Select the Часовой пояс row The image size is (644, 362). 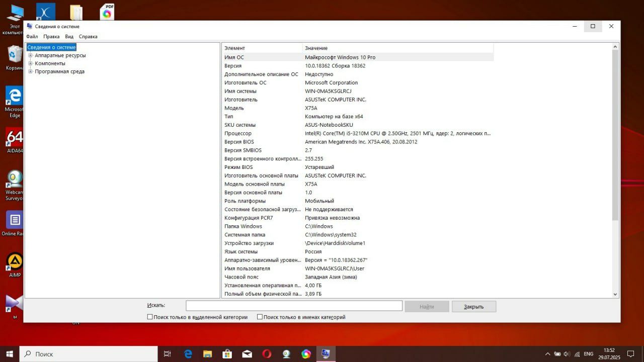(358, 277)
